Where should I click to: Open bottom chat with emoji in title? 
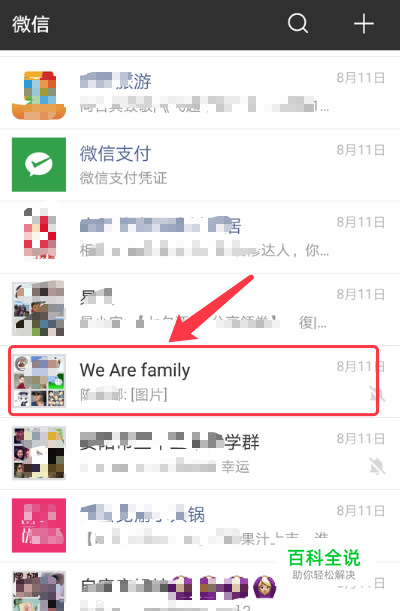tap(200, 586)
